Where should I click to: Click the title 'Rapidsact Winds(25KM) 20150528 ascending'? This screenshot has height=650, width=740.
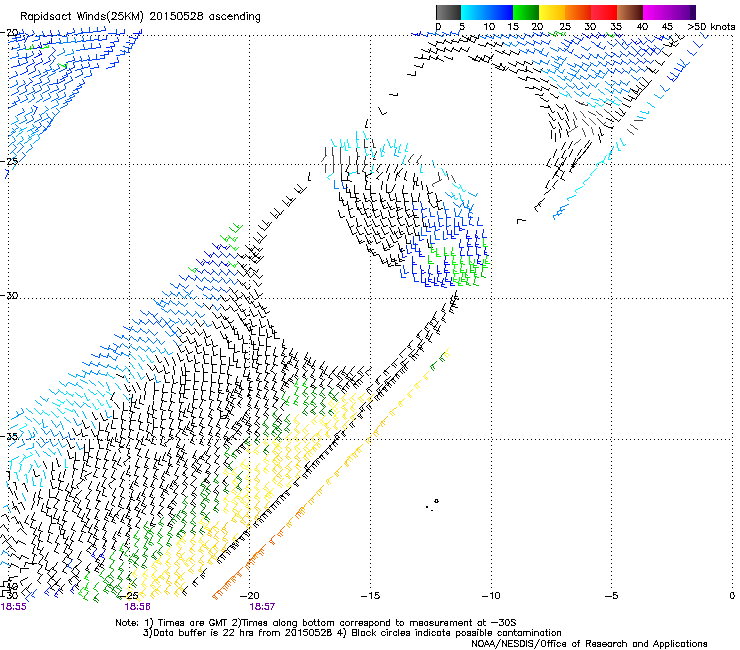140,17
